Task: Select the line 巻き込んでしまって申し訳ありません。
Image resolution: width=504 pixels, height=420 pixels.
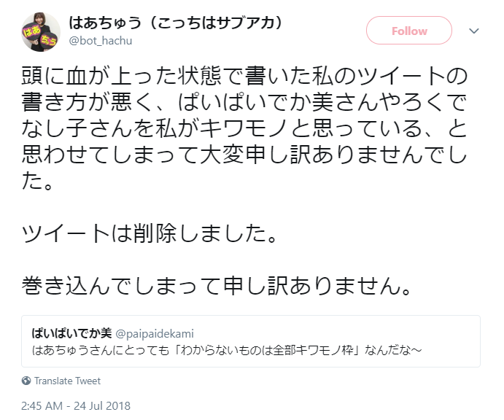Action: [217, 286]
